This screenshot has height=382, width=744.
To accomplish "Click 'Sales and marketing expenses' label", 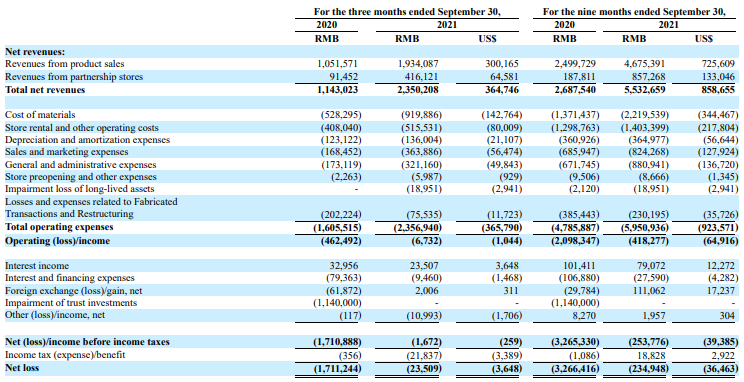I will (66, 152).
